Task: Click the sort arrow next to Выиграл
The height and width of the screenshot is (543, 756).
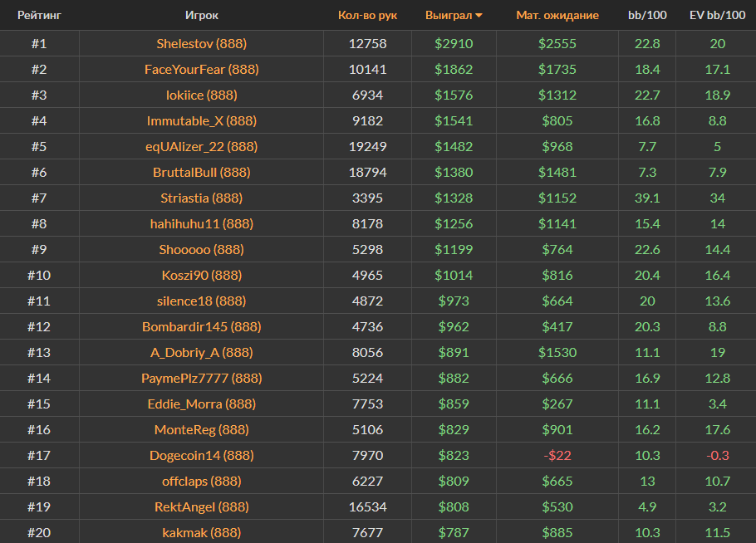Action: (479, 16)
